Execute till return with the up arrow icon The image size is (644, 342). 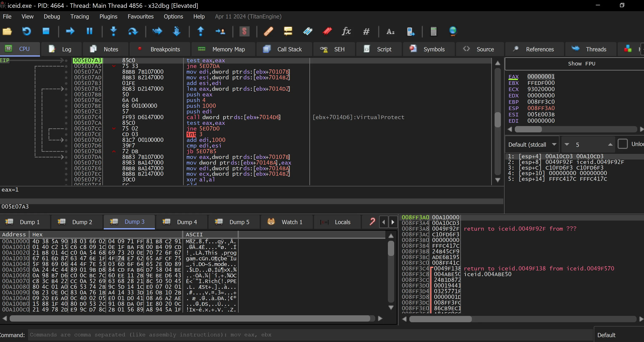tap(201, 31)
